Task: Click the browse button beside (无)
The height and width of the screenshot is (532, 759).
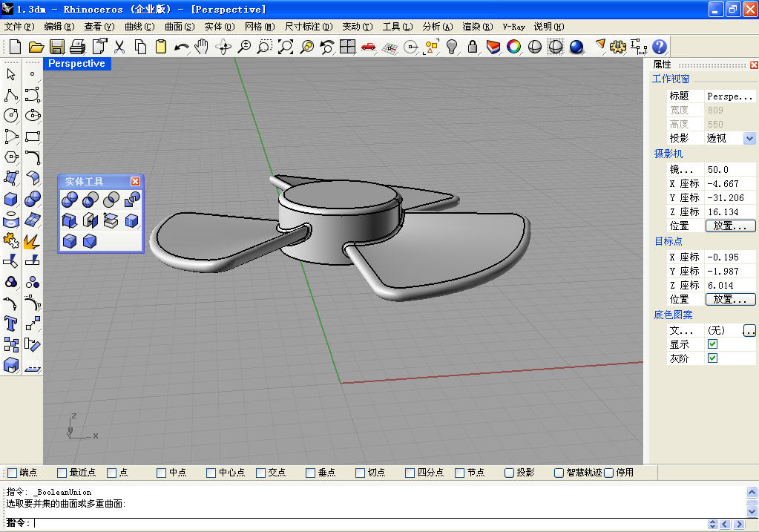Action: [x=749, y=331]
